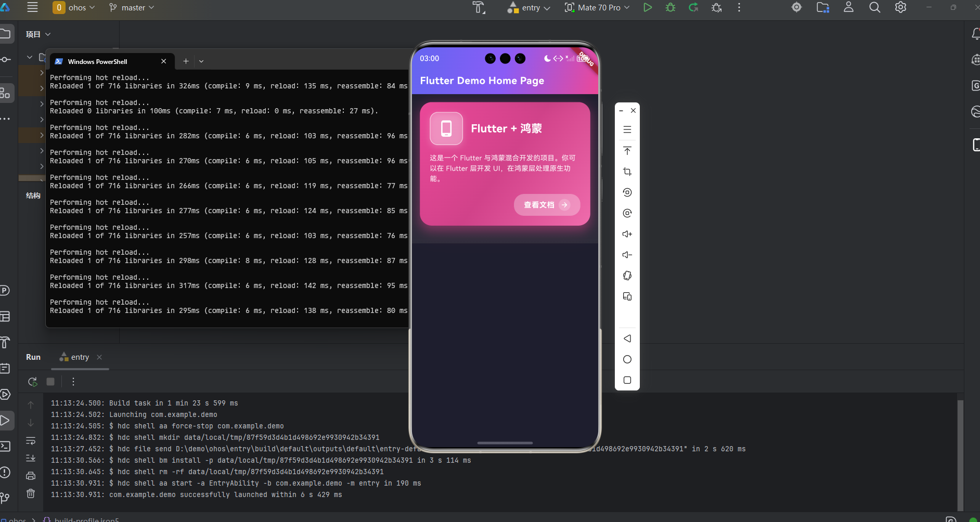Collapse the project tree root chevron
The height and width of the screenshot is (522, 980).
click(30, 57)
